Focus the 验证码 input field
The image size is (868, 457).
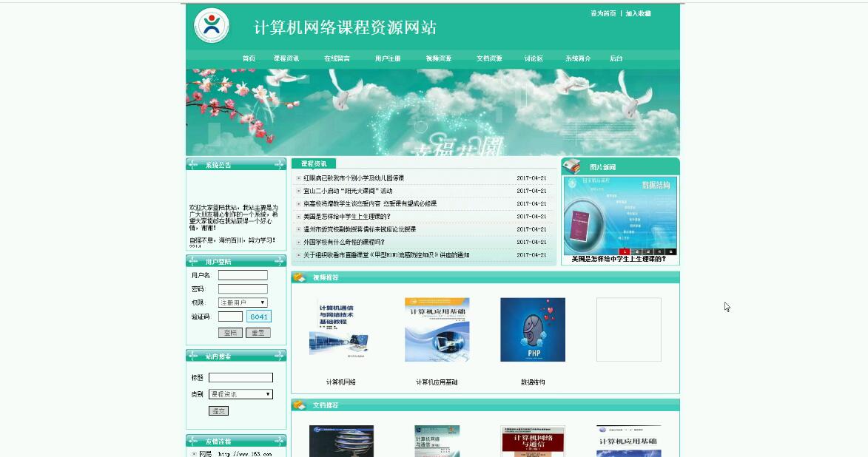click(230, 316)
